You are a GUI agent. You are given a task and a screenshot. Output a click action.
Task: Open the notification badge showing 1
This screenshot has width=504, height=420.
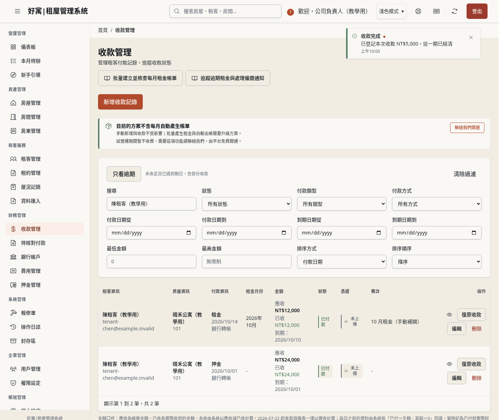(290, 12)
